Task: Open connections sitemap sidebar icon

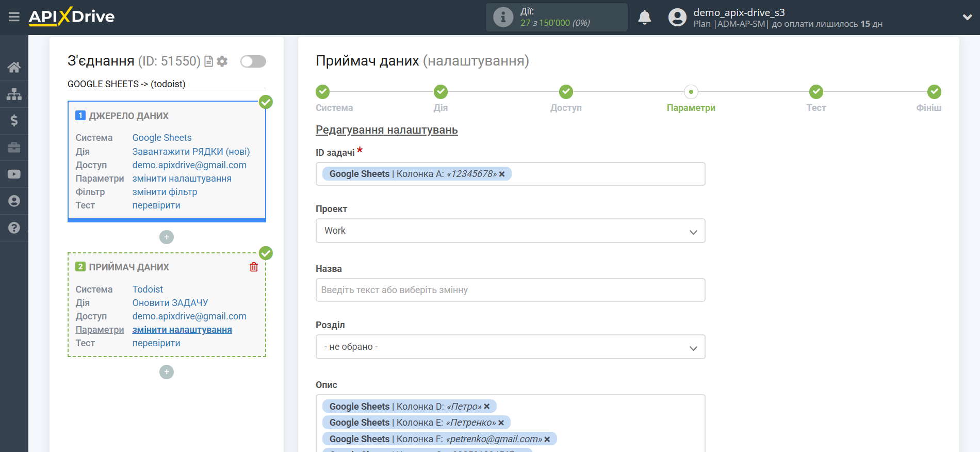Action: 14,94
